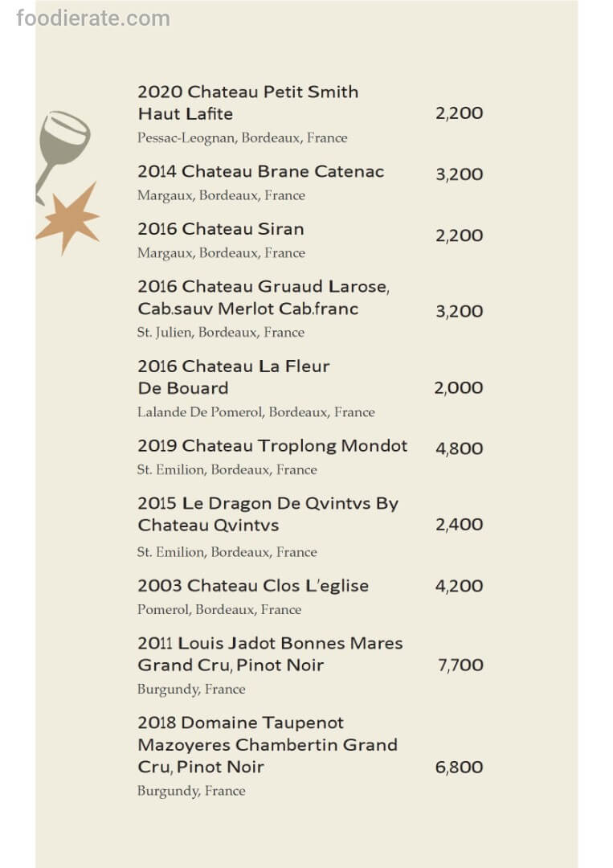The height and width of the screenshot is (868, 613).
Task: Click the 7,700 price
Action: [460, 665]
